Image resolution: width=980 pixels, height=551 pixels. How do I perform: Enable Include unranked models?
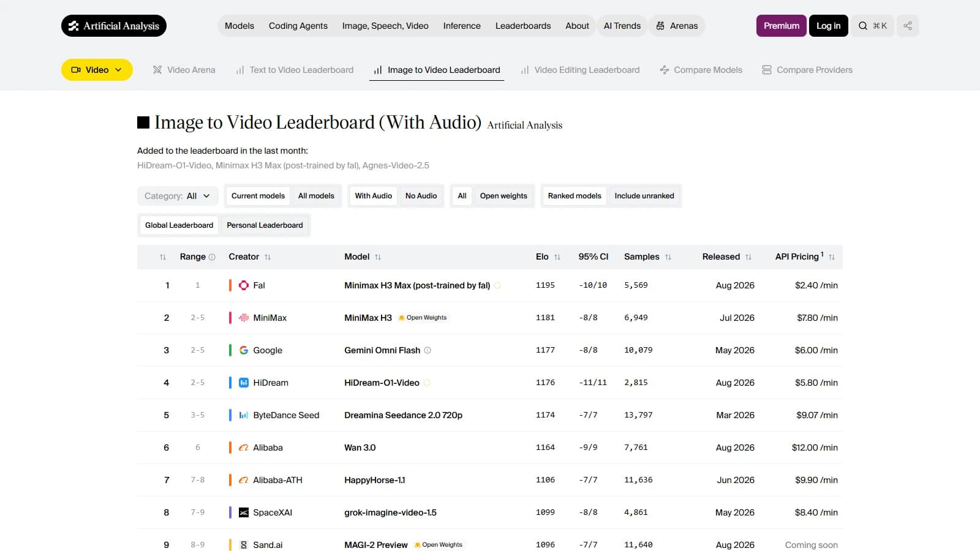click(x=644, y=196)
